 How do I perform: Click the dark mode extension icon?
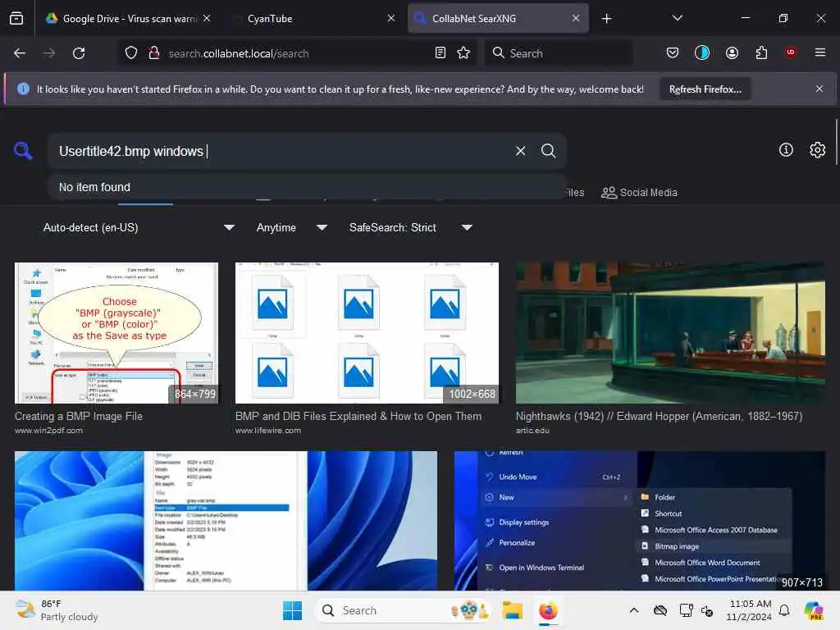[x=702, y=52]
